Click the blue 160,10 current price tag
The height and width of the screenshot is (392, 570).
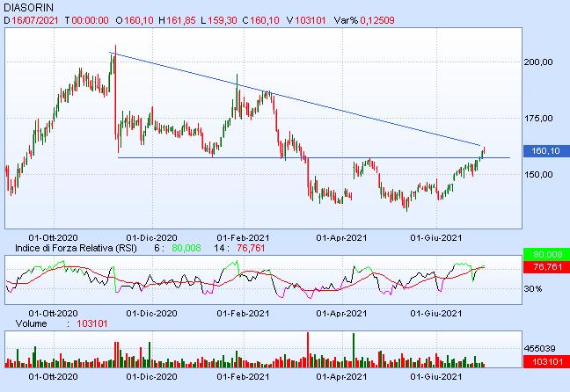click(x=546, y=151)
